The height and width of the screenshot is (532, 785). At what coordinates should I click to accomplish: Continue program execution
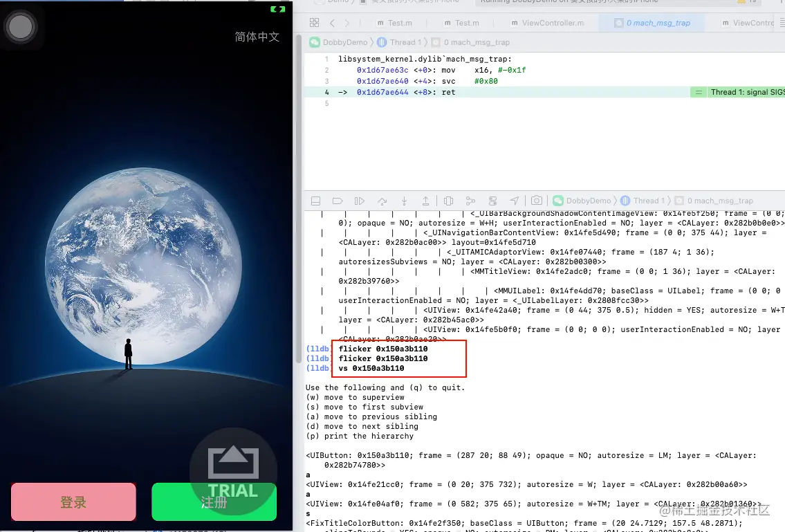coord(360,201)
